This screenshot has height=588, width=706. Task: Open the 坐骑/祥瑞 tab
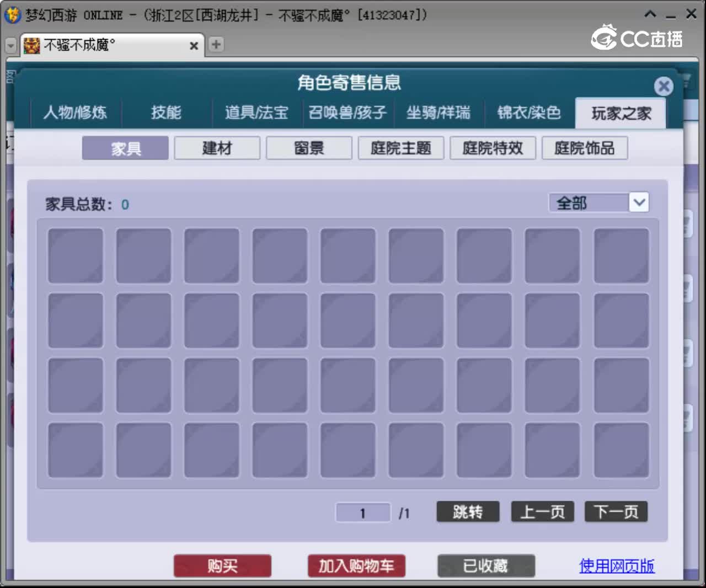(x=438, y=113)
